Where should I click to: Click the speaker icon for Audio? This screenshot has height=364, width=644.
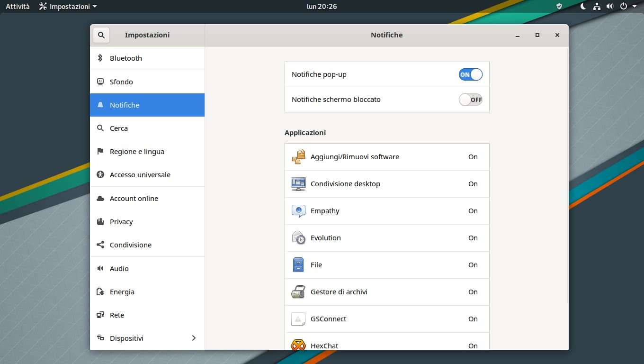100,268
